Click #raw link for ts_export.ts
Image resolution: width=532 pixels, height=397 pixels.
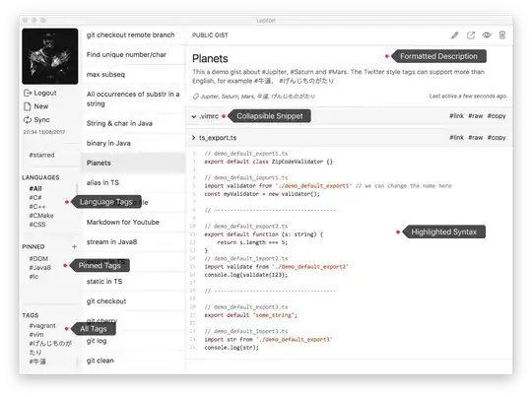475,137
